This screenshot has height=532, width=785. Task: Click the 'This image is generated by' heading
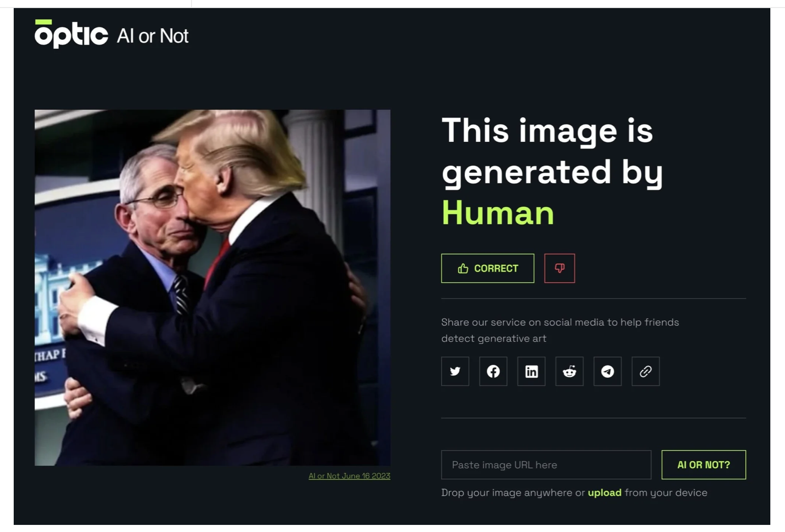[x=552, y=151]
